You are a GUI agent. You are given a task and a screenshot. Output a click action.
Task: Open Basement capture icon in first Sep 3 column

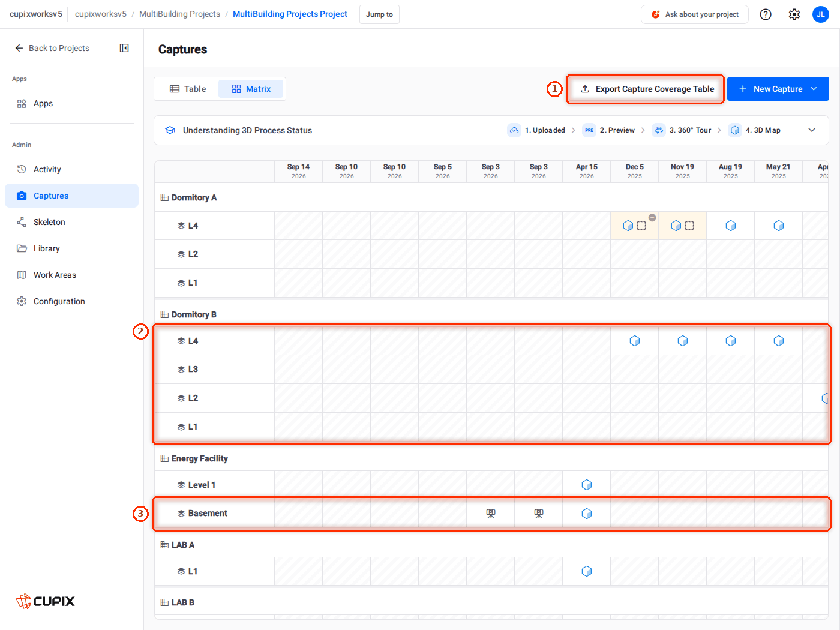[x=491, y=514]
